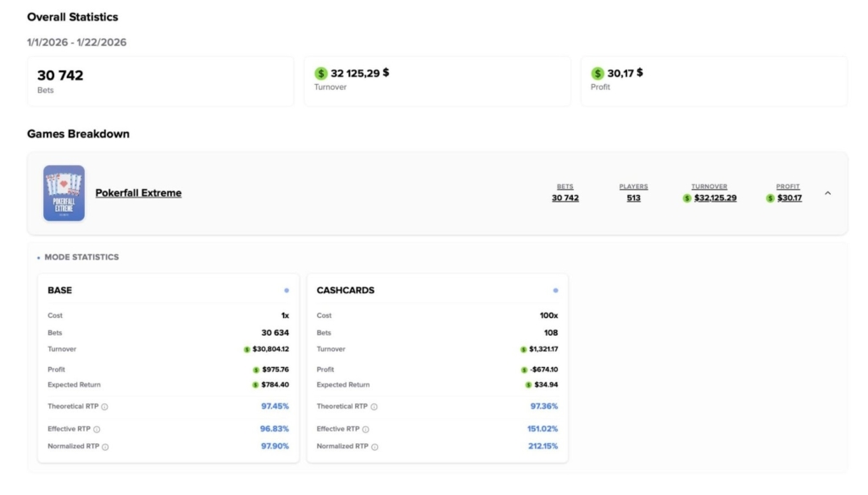Click the blue dot on BASE card
868x495 pixels.
click(287, 291)
